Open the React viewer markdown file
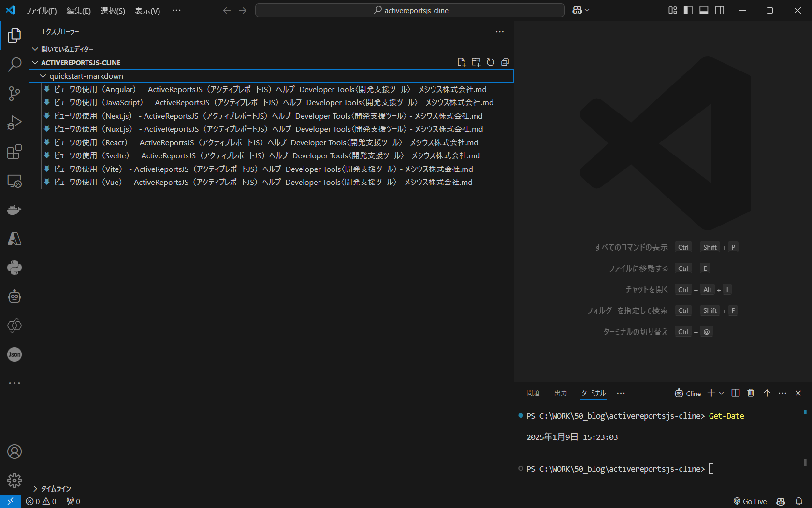The width and height of the screenshot is (812, 508). (x=271, y=142)
